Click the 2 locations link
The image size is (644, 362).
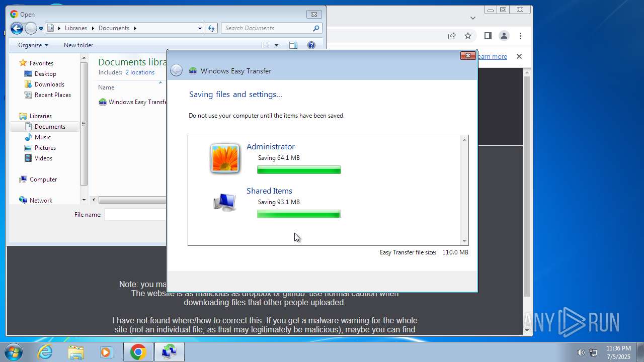[x=140, y=72]
